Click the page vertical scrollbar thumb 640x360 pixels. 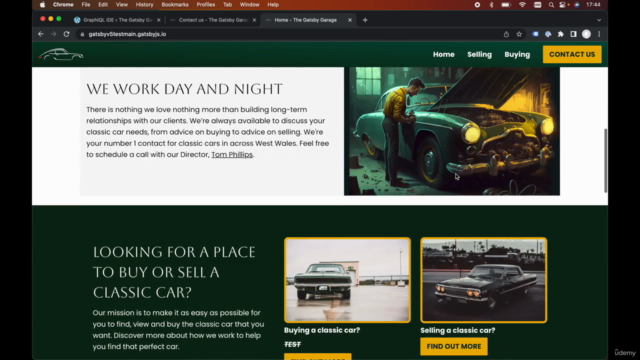605,160
